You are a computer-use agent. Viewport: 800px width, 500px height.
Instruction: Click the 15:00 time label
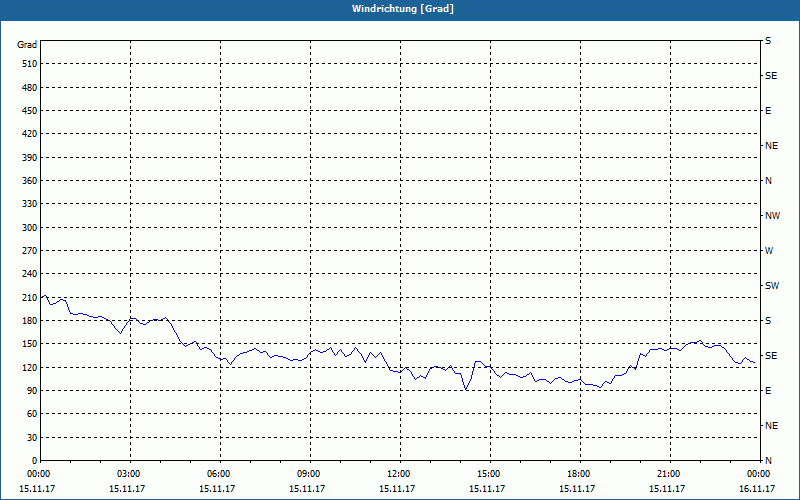[x=490, y=473]
